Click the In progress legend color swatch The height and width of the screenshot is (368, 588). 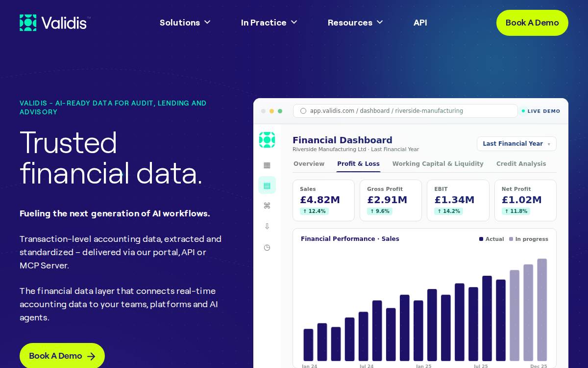[511, 239]
